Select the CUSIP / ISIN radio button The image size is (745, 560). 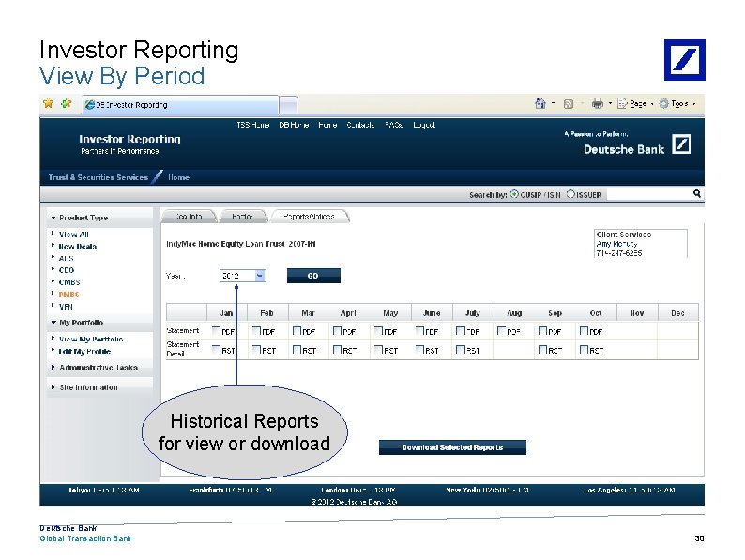[514, 194]
